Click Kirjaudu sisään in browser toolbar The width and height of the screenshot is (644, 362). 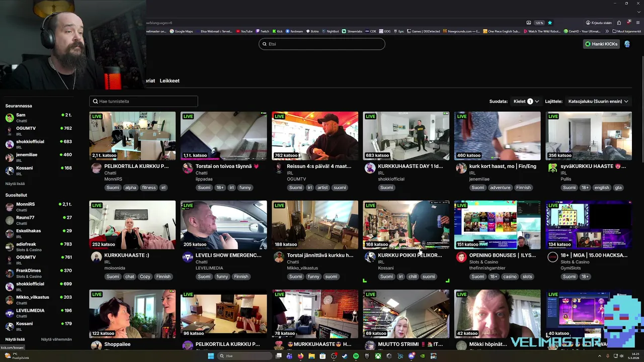point(599,23)
